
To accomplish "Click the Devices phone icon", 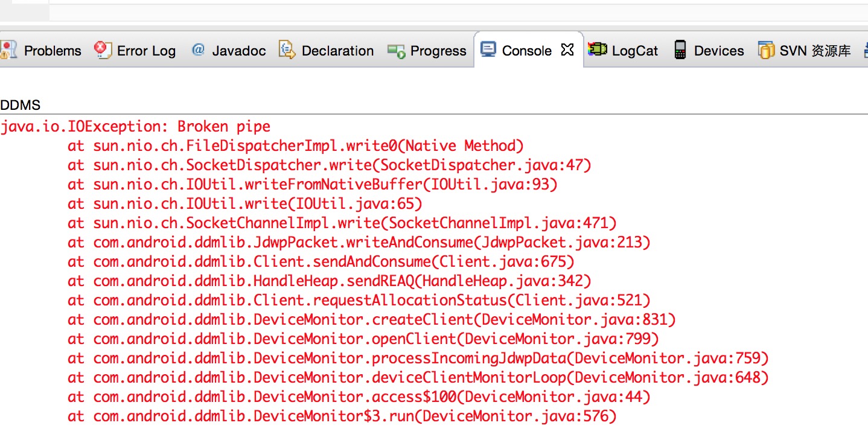I will click(x=680, y=50).
